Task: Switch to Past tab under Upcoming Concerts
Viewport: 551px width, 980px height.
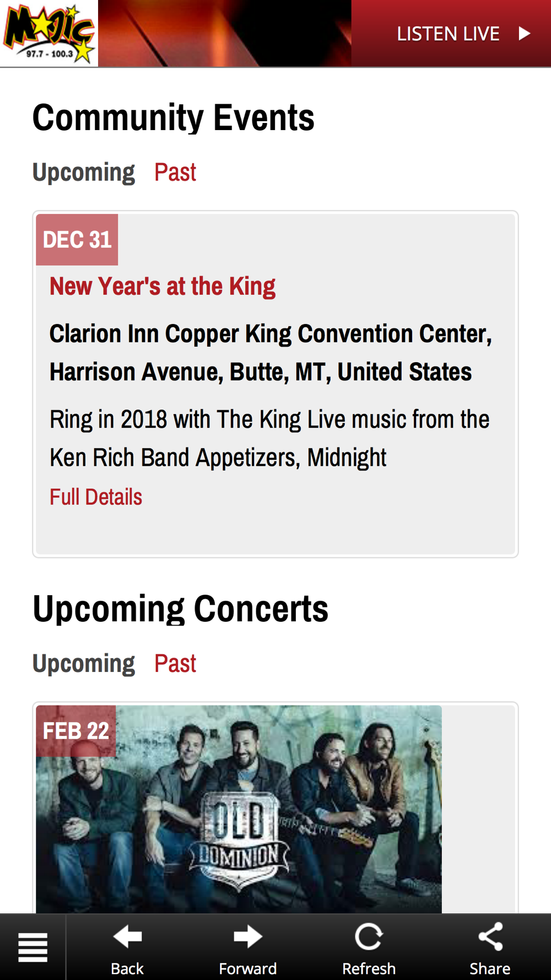Action: [175, 663]
